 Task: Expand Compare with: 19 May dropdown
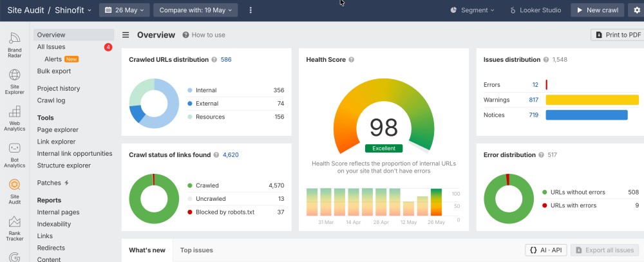pyautogui.click(x=196, y=10)
